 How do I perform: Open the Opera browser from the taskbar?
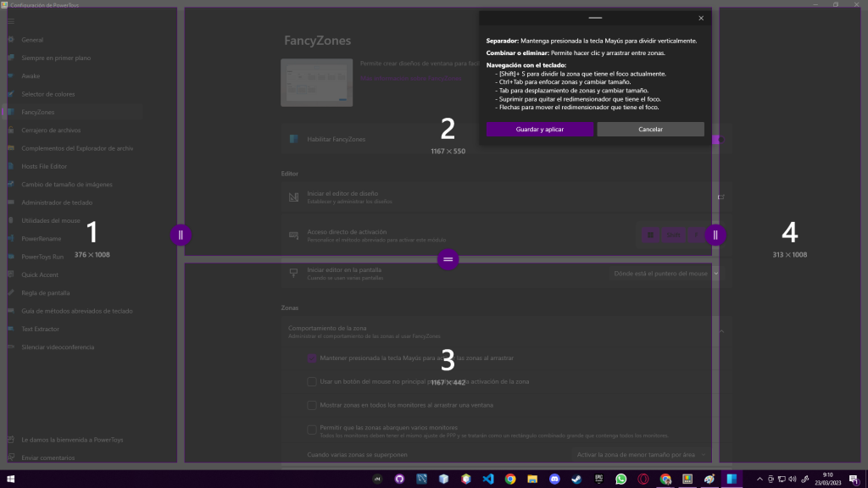[643, 479]
